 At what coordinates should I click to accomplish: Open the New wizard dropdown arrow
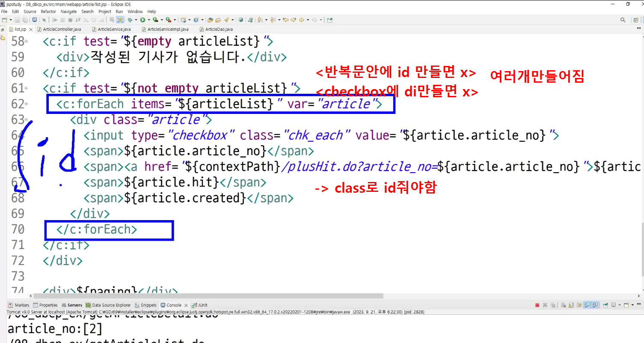coord(10,20)
